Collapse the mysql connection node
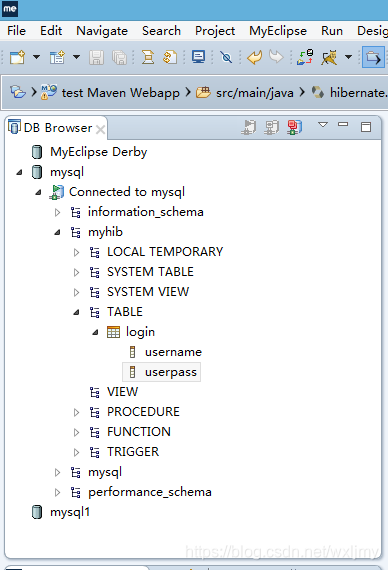This screenshot has width=388, height=570. point(19,172)
